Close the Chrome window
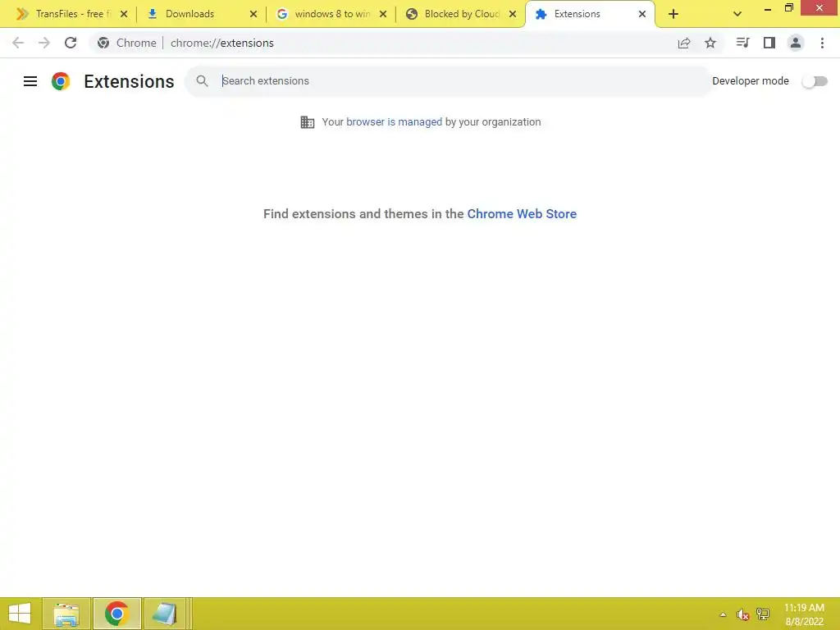The height and width of the screenshot is (630, 840). pos(819,7)
